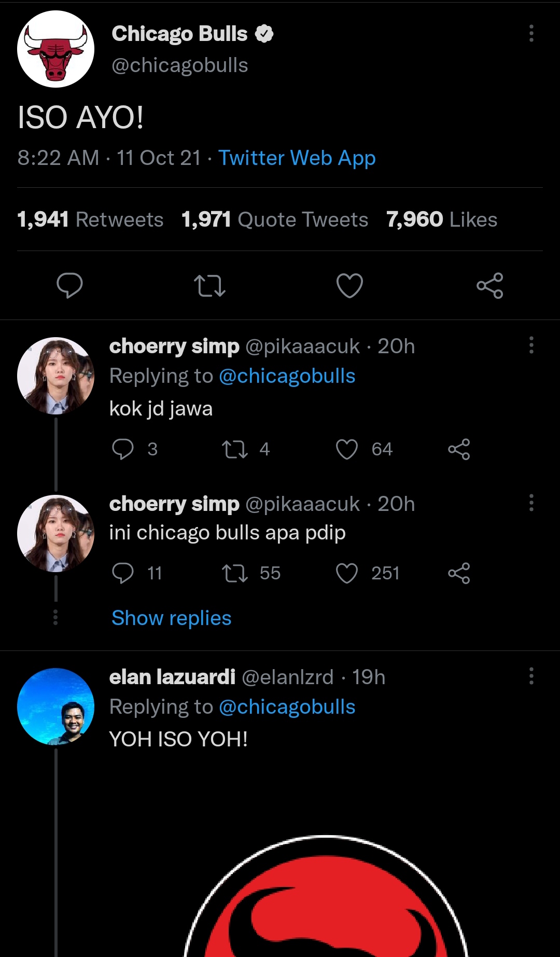Reply to 'ini chicago bulls apa pdip' tweet
The height and width of the screenshot is (957, 560).
[123, 573]
